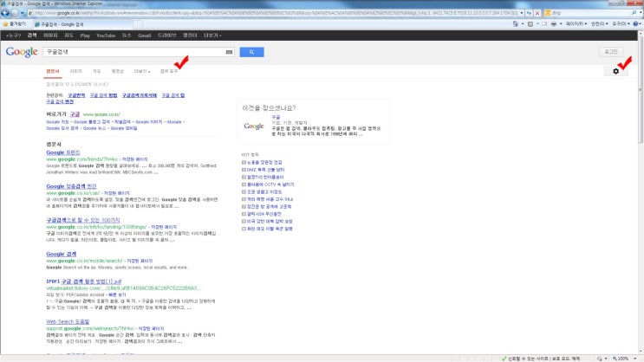Click the Google 맞춤검색 엔진 result link

[71, 186]
